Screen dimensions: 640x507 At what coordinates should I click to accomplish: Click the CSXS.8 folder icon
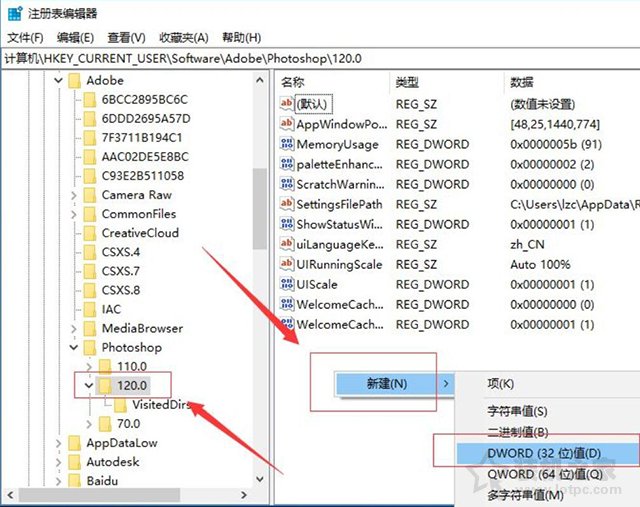pos(89,290)
